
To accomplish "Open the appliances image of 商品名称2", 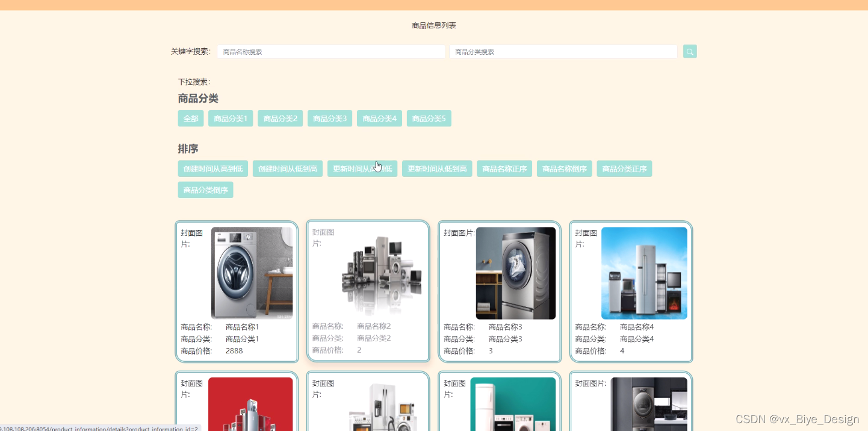I will click(x=382, y=272).
